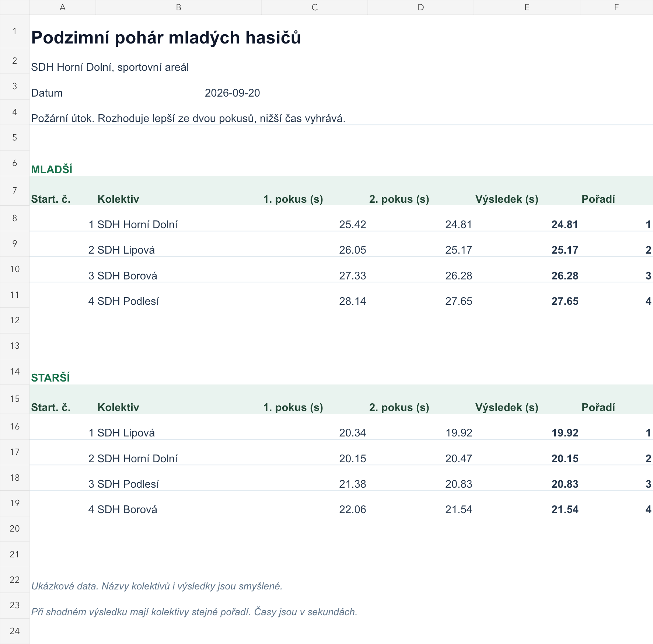The image size is (653, 644).
Task: Click second attempt value 26.28 in row 10
Action: pyautogui.click(x=459, y=276)
